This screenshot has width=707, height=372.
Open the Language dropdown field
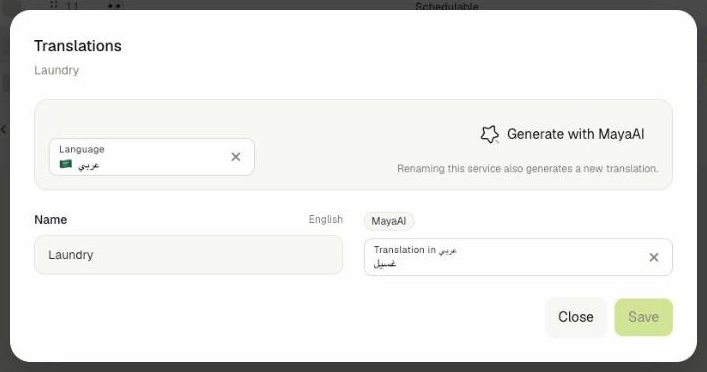coord(152,157)
